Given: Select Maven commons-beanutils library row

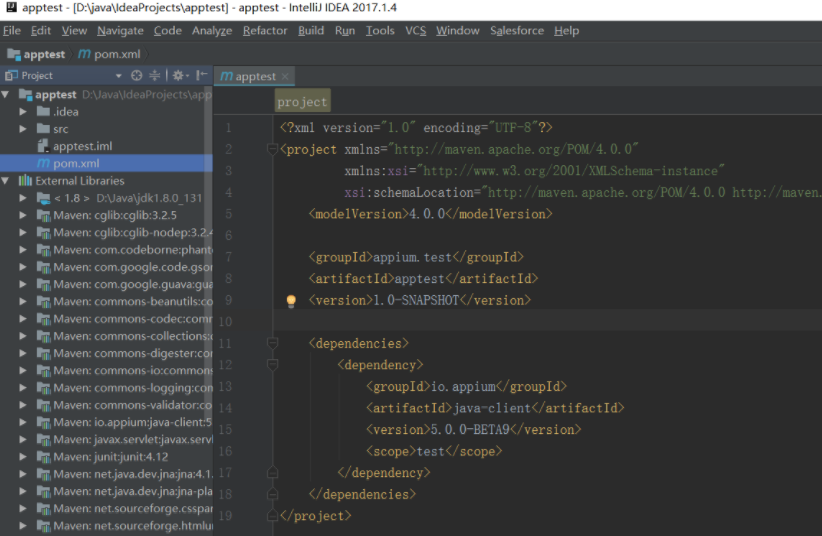Looking at the screenshot, I should pos(106,302).
